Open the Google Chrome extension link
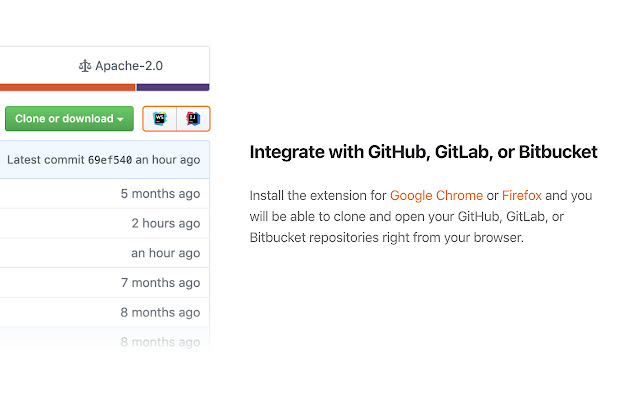The height and width of the screenshot is (400, 640). coord(436,195)
